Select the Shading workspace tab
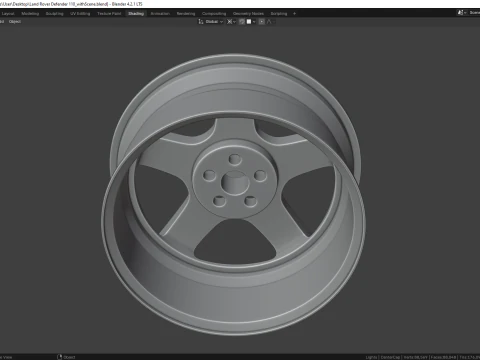Image resolution: width=480 pixels, height=360 pixels. [136, 14]
